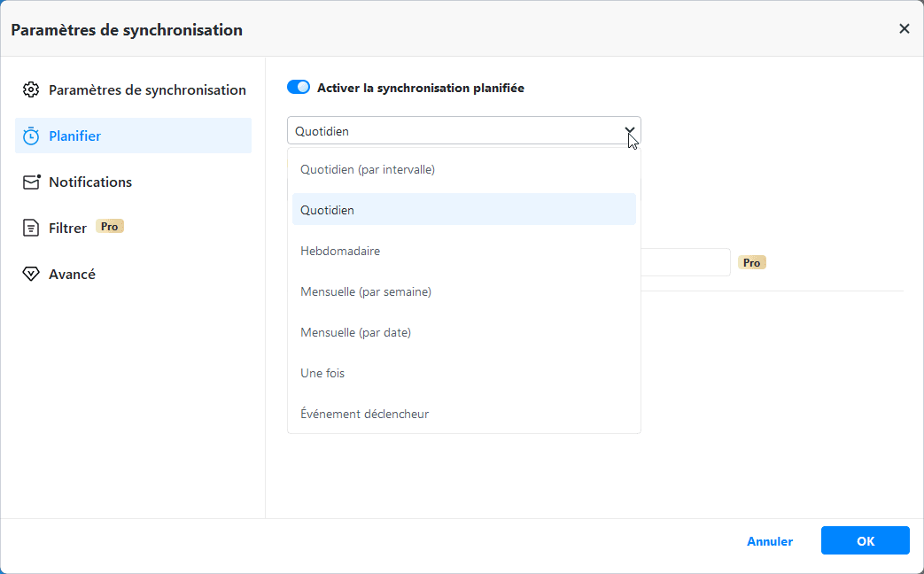Click the clock icon for Planifier
The height and width of the screenshot is (574, 924).
click(31, 136)
